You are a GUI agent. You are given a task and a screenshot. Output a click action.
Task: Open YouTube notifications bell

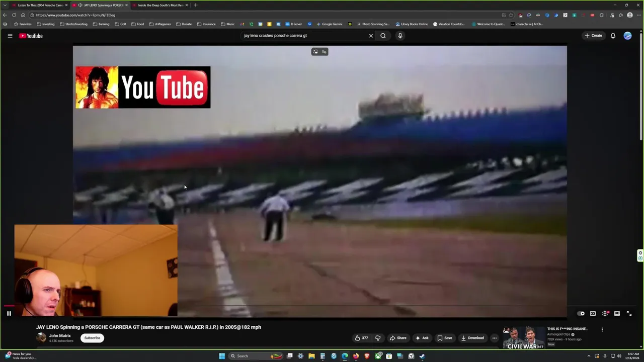point(613,36)
